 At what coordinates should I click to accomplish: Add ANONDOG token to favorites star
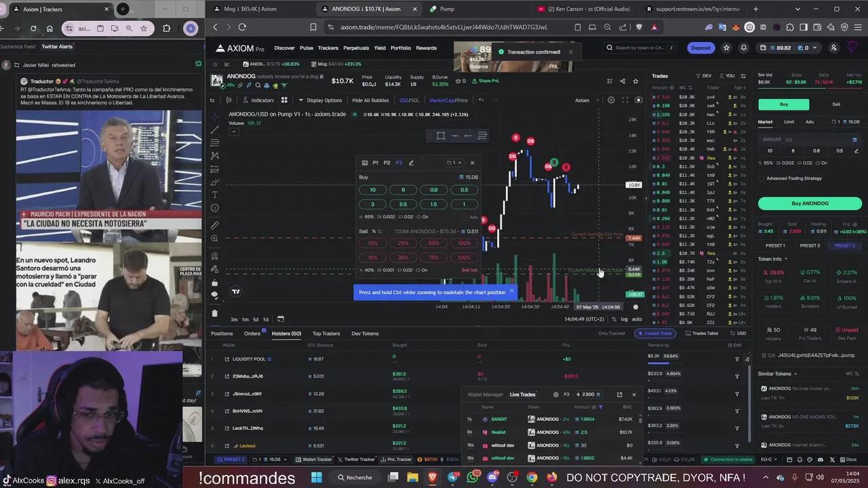(635, 81)
